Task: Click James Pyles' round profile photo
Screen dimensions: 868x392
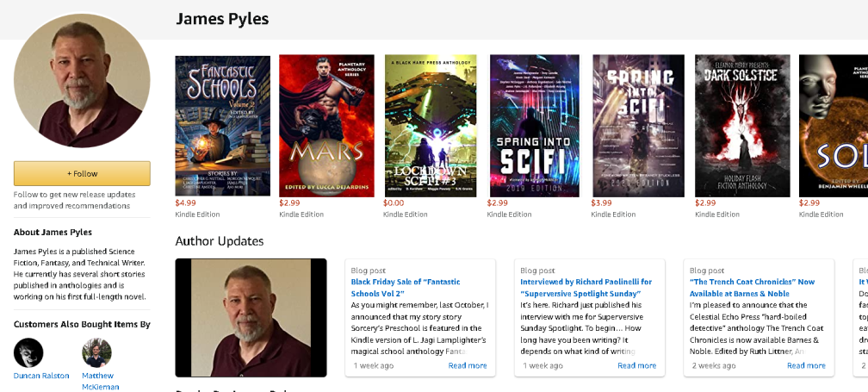Action: coord(82,80)
